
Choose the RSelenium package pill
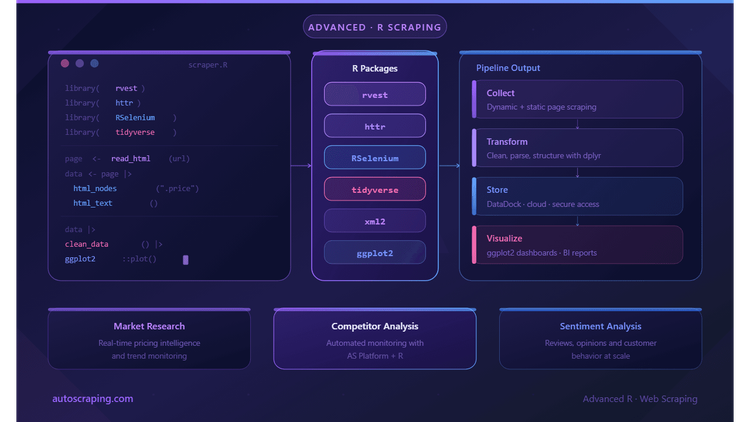click(x=375, y=157)
